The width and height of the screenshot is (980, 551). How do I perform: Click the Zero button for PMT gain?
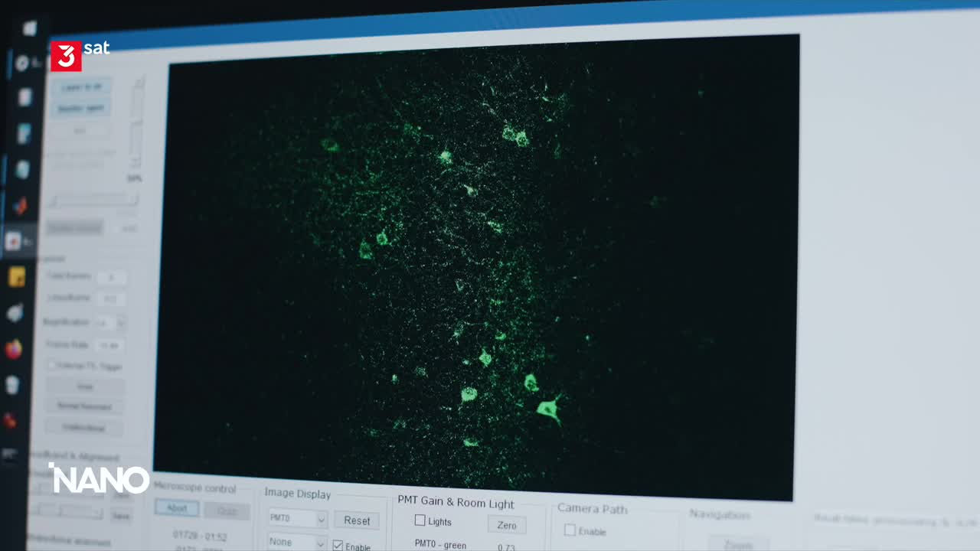pyautogui.click(x=507, y=525)
